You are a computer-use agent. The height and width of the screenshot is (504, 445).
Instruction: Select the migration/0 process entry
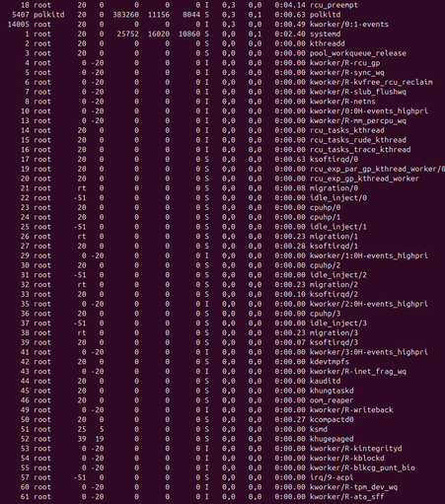[222, 188]
